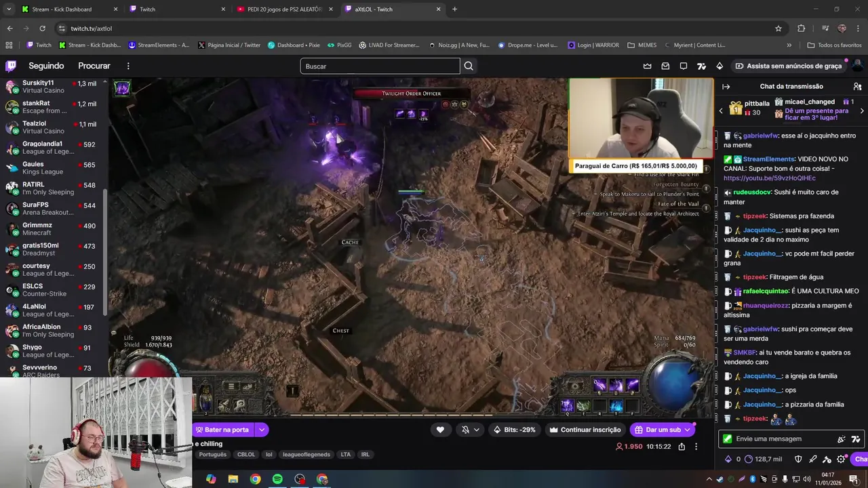The height and width of the screenshot is (488, 868).
Task: Open browser extensions puzzle icon
Action: (x=801, y=28)
